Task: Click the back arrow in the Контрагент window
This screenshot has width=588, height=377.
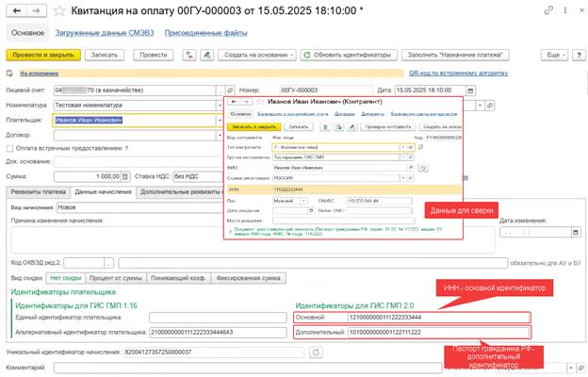Action: click(234, 102)
